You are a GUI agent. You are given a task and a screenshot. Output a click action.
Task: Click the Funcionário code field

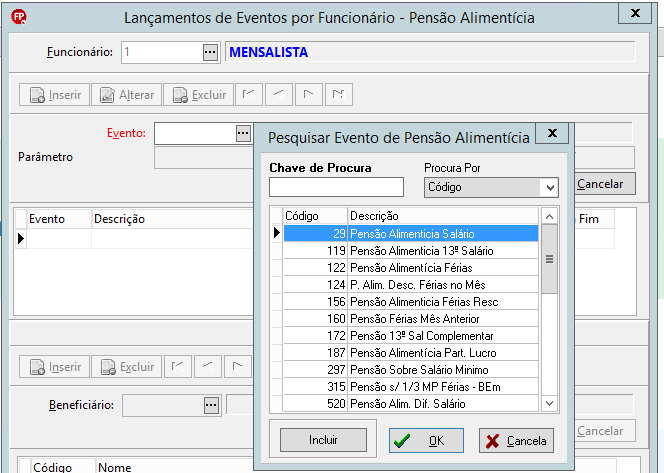pyautogui.click(x=162, y=53)
